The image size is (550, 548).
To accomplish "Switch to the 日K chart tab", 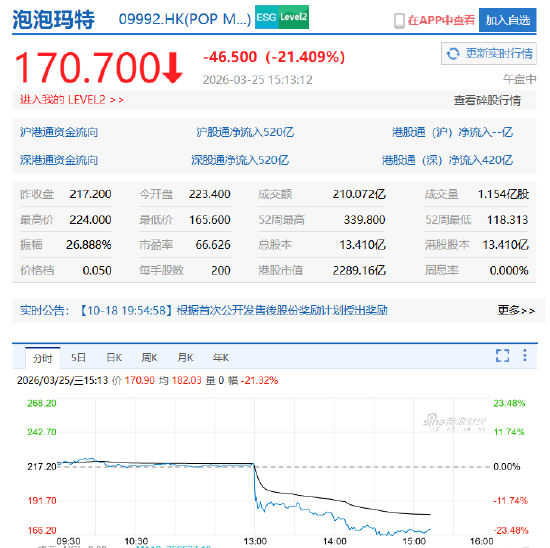I will (114, 357).
